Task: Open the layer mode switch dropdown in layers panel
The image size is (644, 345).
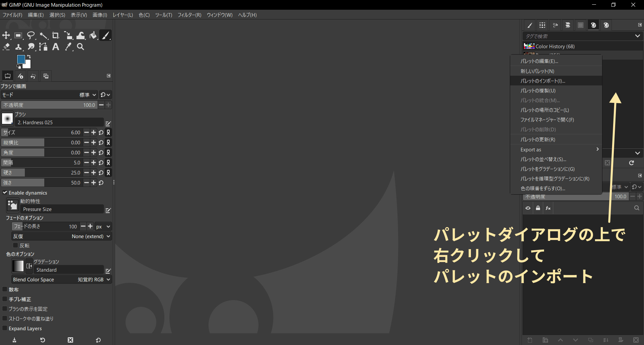Action: (636, 187)
